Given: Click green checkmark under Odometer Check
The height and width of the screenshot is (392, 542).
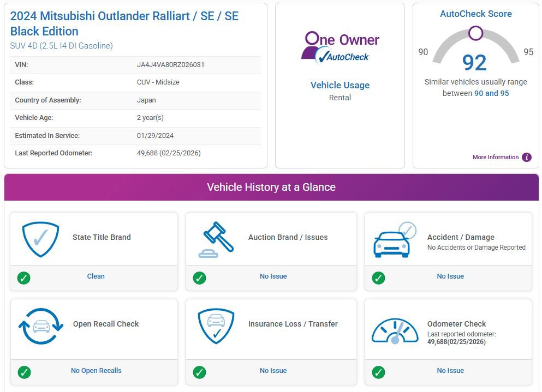Looking at the screenshot, I should click(378, 372).
